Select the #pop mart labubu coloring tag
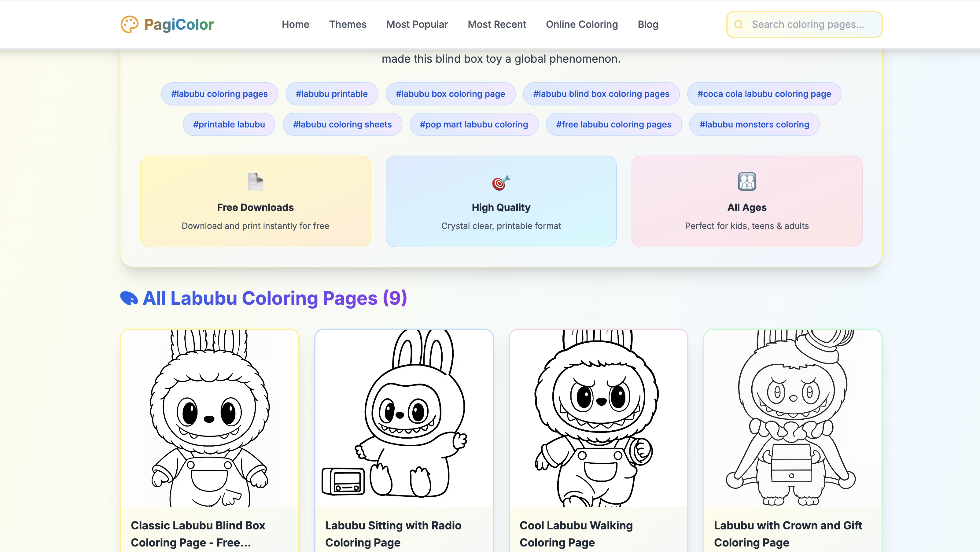The height and width of the screenshot is (552, 980). click(473, 124)
